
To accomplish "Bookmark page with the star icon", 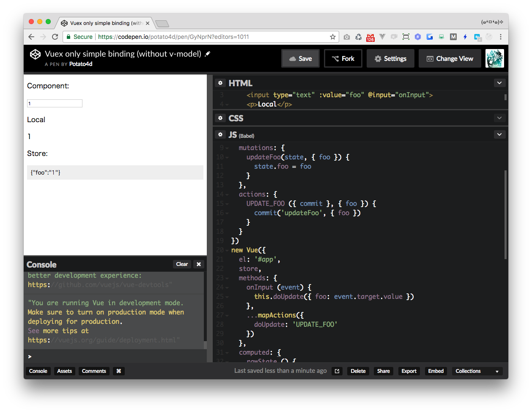I will click(333, 37).
